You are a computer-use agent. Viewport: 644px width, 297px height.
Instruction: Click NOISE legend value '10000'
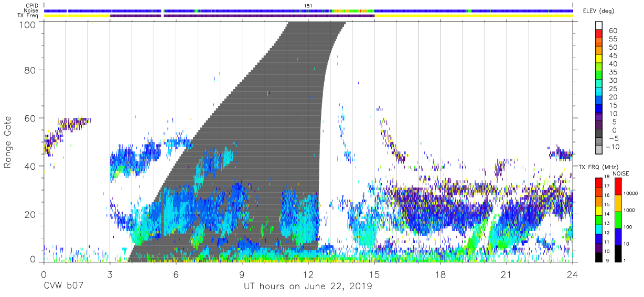631,193
